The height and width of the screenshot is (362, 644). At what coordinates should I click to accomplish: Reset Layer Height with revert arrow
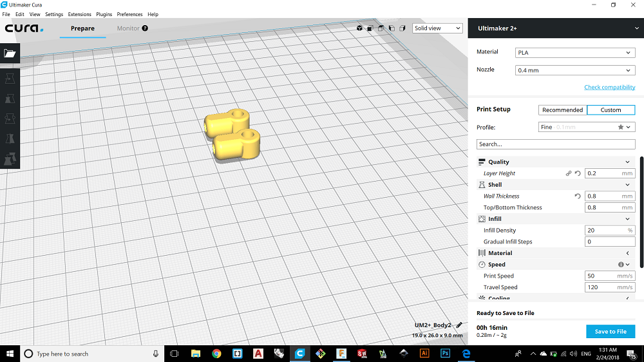578,173
